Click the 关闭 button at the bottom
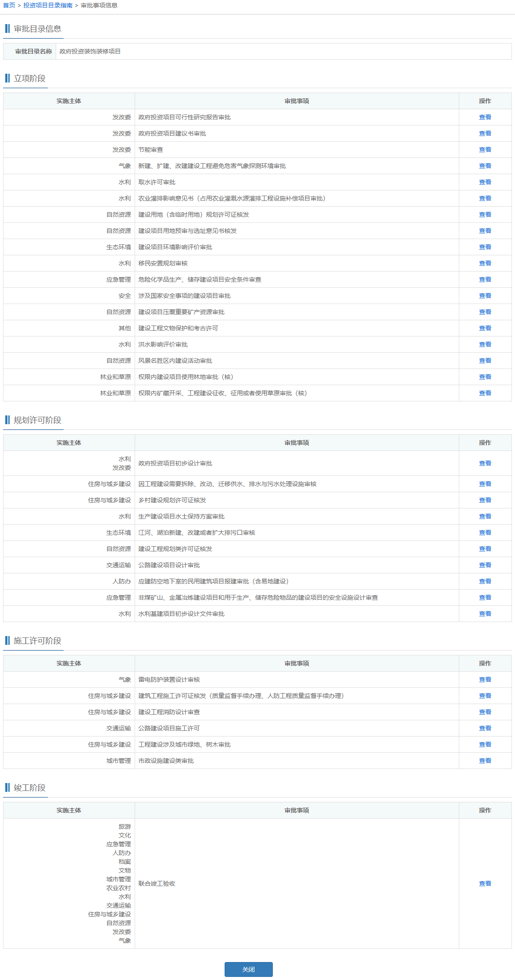 (248, 969)
